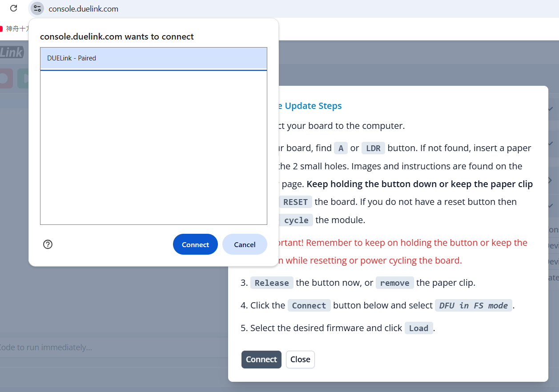Reload the page with the browser refresh icon

[x=14, y=8]
